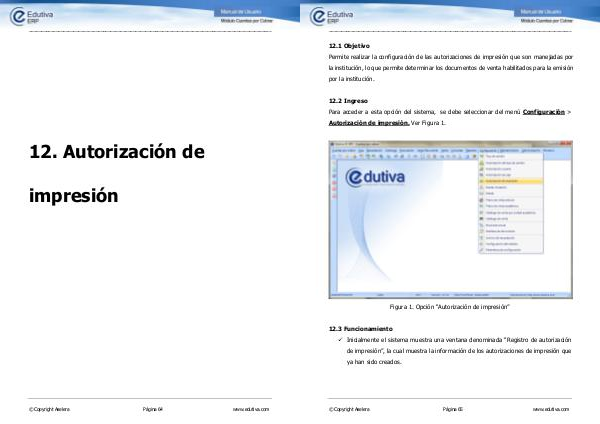The width and height of the screenshot is (600, 424).
Task: Click the underlined Configuración menu reference
Action: [544, 113]
